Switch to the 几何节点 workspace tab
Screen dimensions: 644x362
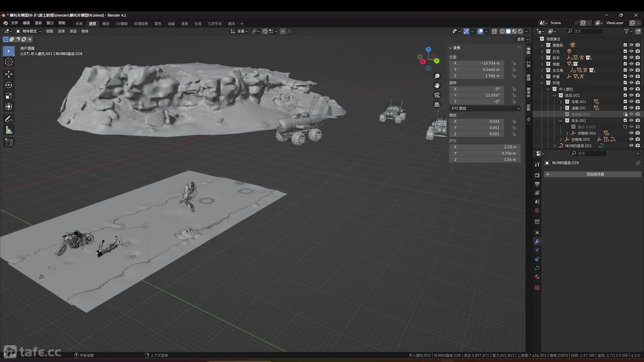[x=215, y=23]
